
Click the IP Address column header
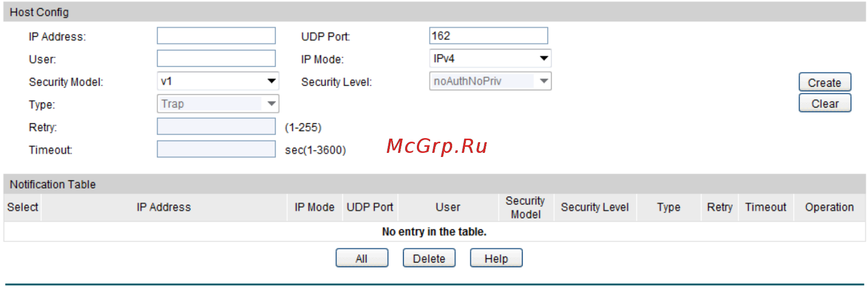pos(164,207)
